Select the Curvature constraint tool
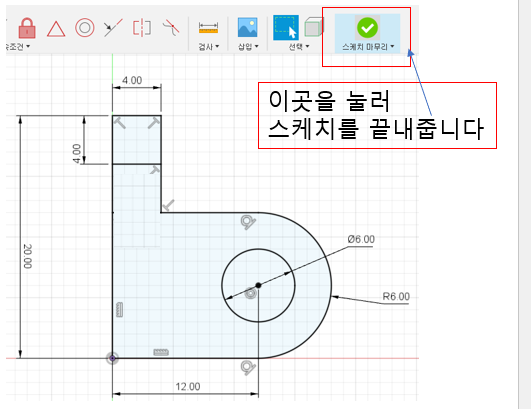The image size is (531, 409). click(171, 28)
